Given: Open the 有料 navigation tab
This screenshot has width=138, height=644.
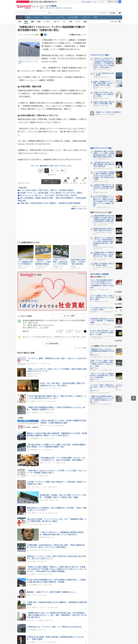Looking at the screenshot, I should tap(95, 17).
